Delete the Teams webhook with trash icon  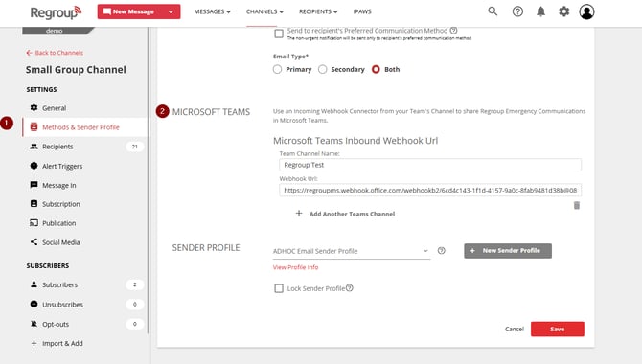pyautogui.click(x=577, y=205)
